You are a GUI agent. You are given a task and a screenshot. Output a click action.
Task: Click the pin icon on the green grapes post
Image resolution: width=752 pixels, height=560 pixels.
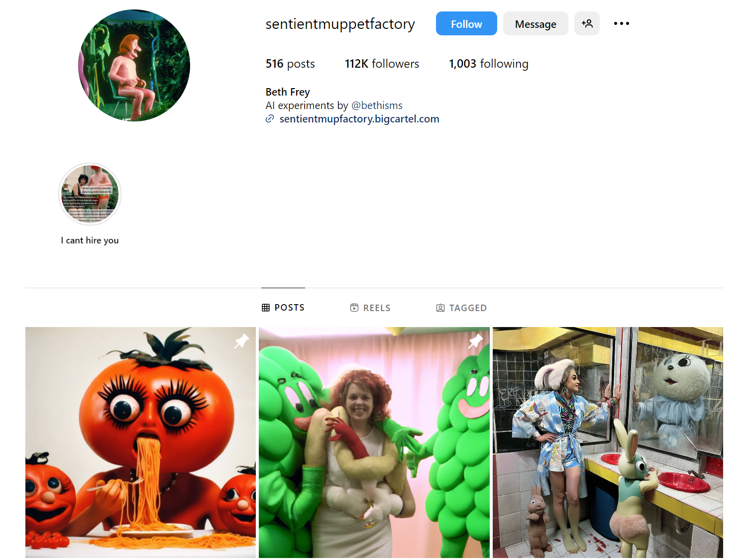tap(475, 341)
